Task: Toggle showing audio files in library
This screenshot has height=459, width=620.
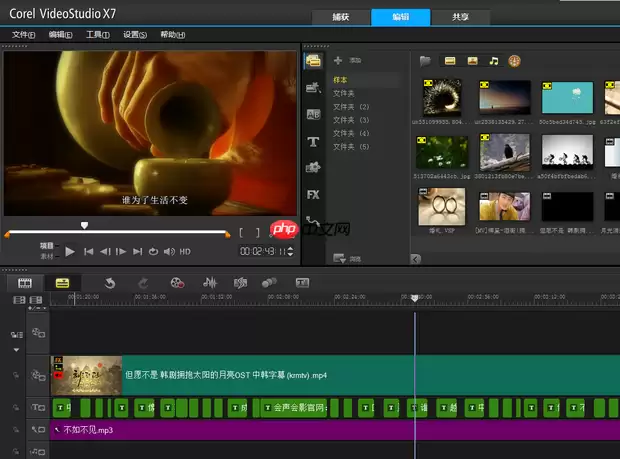Action: click(493, 61)
